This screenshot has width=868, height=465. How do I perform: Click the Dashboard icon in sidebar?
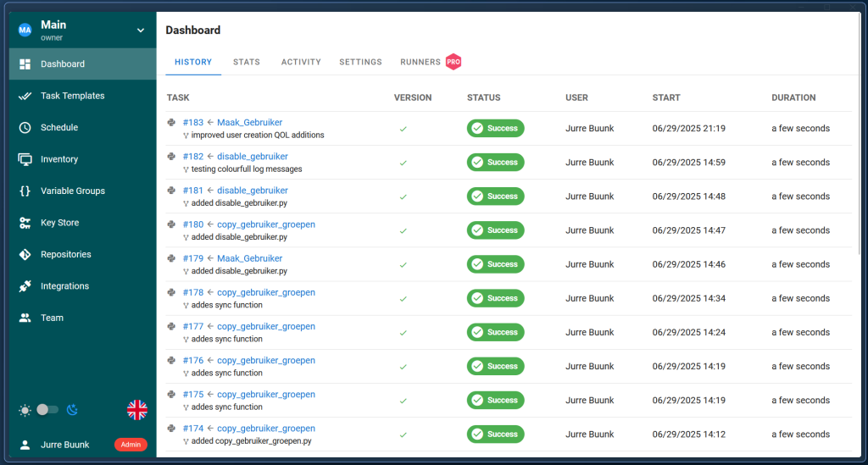(25, 64)
